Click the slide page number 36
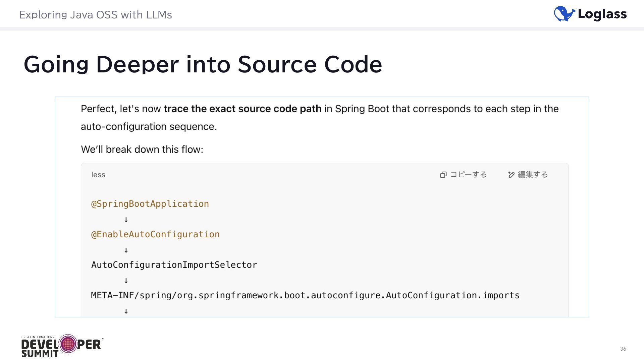Screen dimensions: 644x362 (x=623, y=349)
